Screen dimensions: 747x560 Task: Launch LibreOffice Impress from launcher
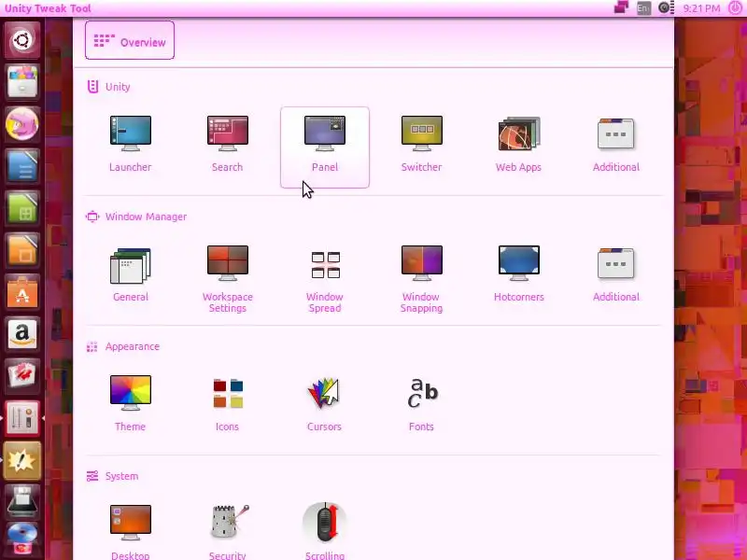[x=21, y=249]
